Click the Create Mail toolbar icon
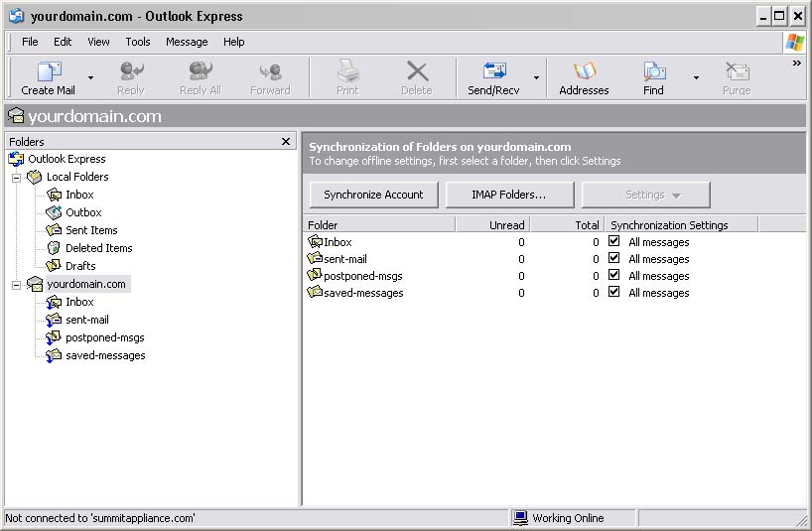The image size is (812, 531). pyautogui.click(x=50, y=71)
